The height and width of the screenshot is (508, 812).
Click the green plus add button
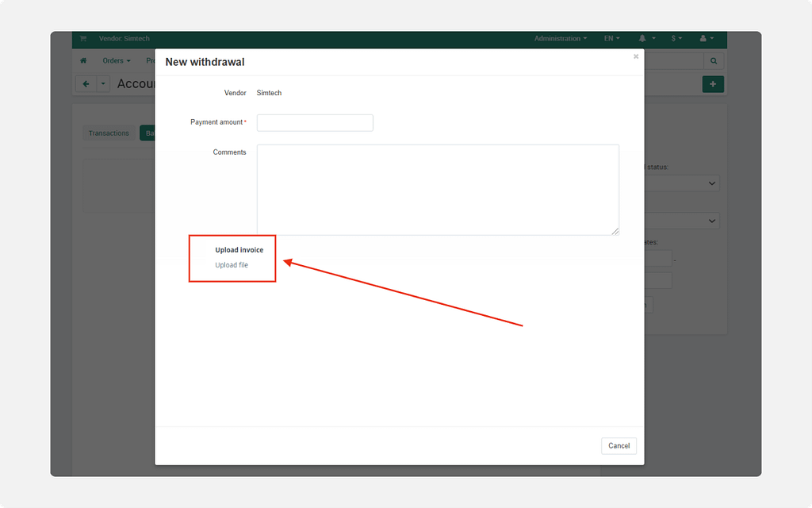713,84
